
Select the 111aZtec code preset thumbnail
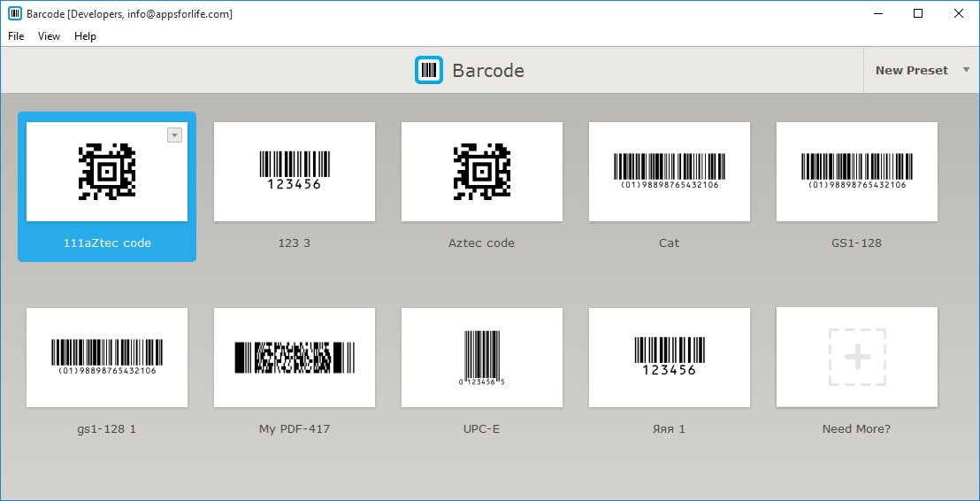tap(107, 172)
